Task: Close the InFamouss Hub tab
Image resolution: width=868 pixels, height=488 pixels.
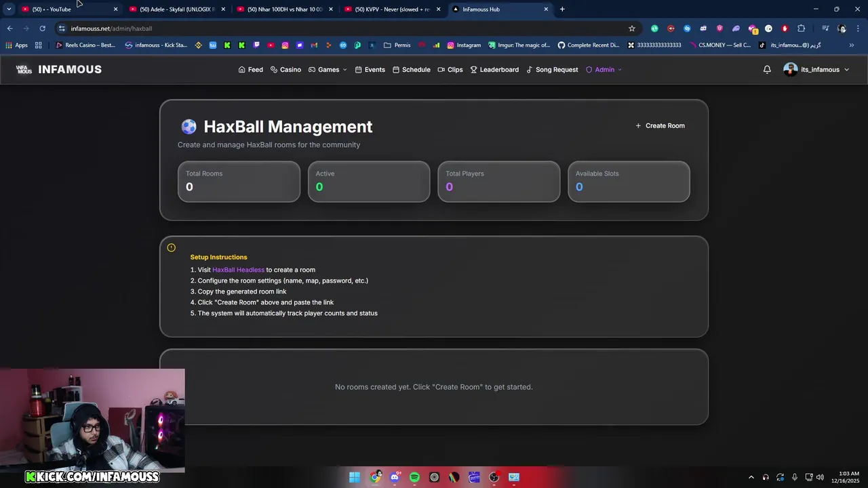Action: tap(546, 9)
